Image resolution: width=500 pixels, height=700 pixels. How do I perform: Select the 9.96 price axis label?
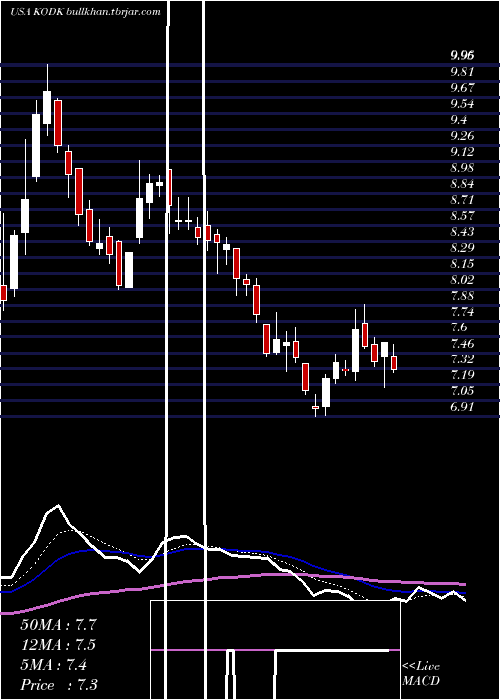tap(462, 56)
